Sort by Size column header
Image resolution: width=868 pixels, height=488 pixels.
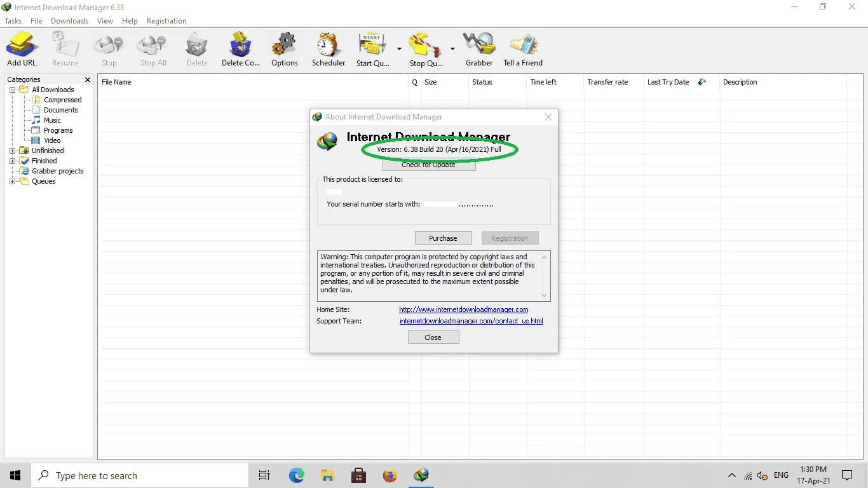444,82
